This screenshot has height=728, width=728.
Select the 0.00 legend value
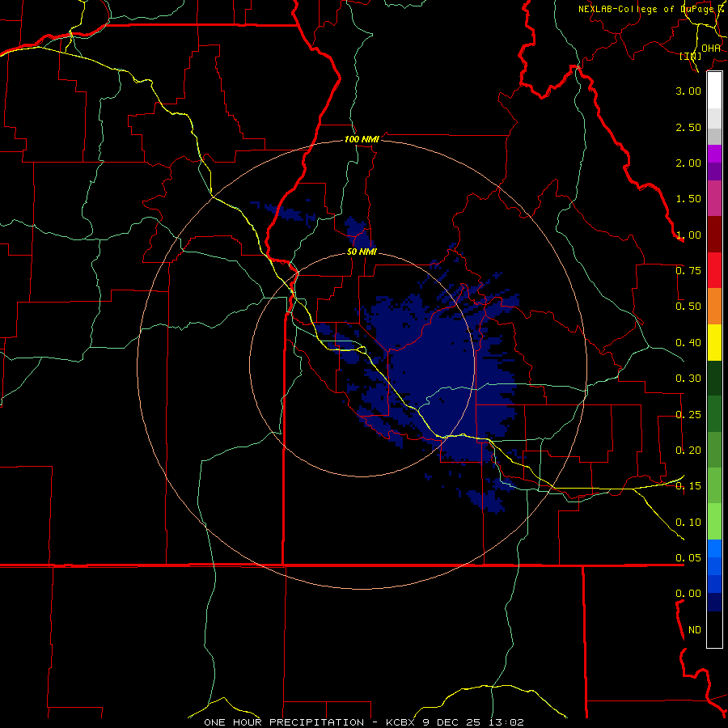[x=688, y=594]
